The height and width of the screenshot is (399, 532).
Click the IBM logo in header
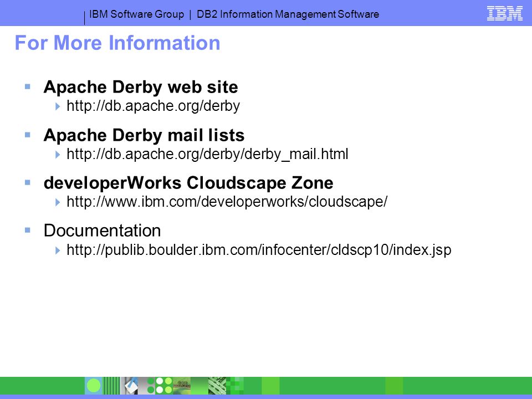tap(504, 13)
